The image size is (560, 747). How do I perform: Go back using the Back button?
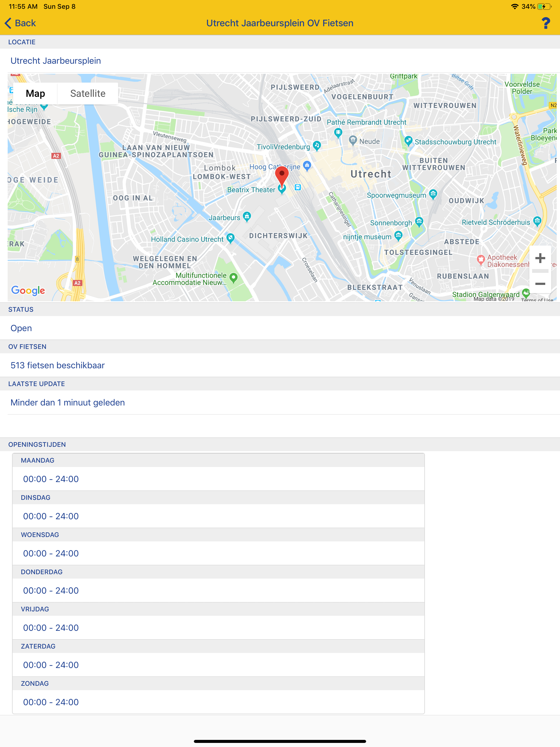(x=20, y=23)
